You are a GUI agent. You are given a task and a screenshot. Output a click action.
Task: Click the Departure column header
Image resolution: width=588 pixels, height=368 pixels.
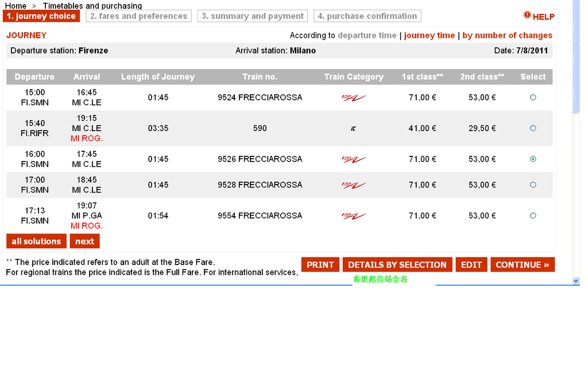click(34, 77)
